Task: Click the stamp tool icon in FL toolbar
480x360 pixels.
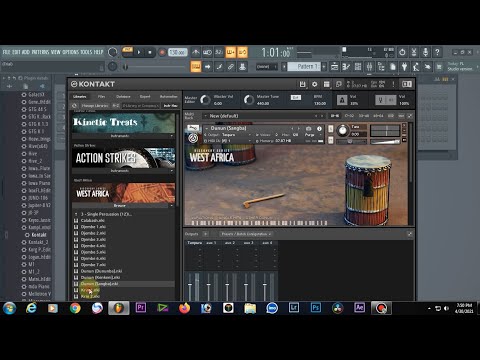Action: (x=242, y=67)
